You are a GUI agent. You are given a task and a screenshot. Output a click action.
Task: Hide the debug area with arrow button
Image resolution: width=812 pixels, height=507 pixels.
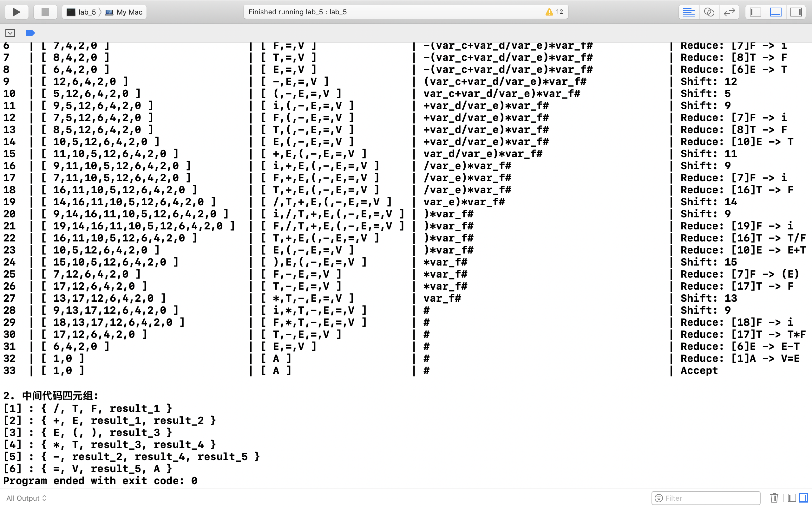point(10,33)
